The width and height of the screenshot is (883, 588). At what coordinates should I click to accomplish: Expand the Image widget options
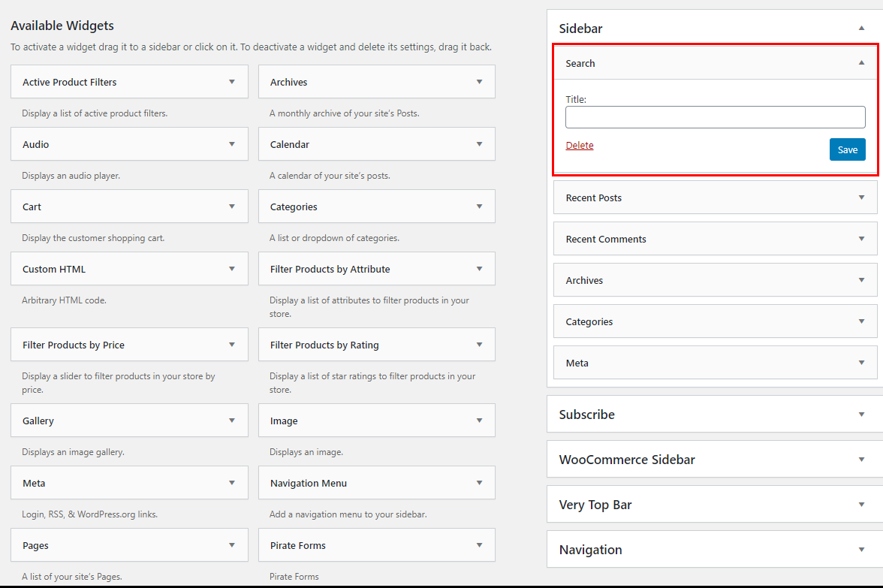click(x=479, y=420)
